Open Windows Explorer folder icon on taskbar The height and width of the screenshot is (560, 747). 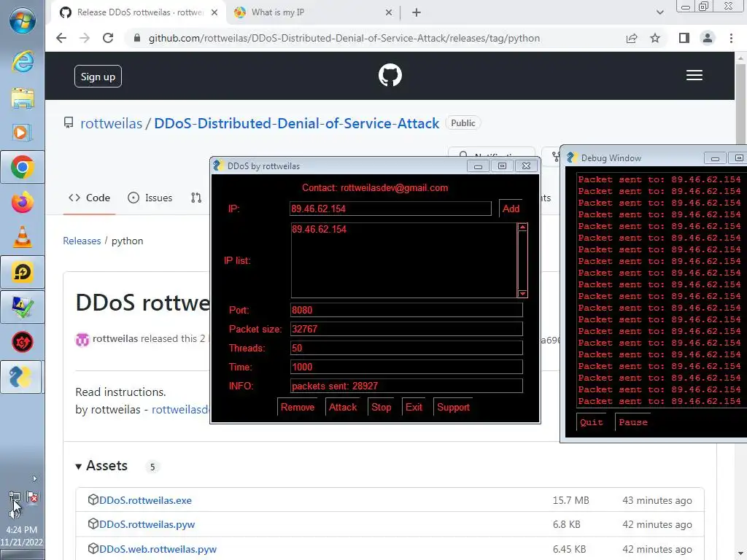click(x=23, y=98)
